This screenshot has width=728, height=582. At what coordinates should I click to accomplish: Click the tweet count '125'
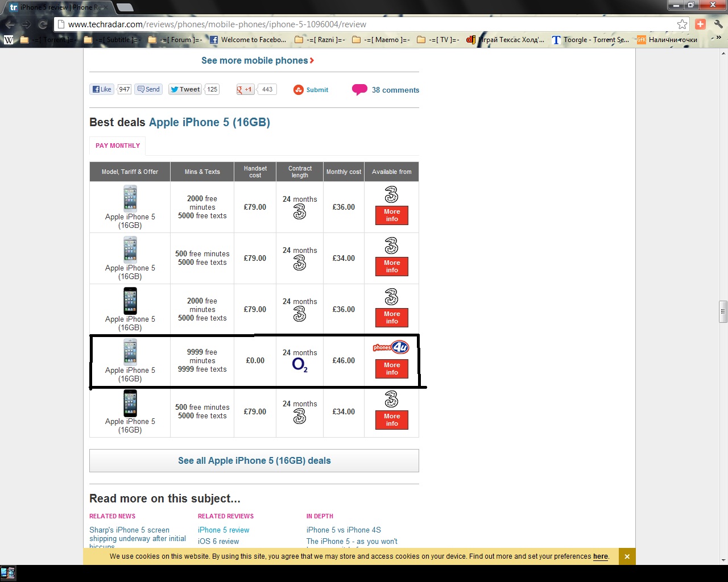tap(212, 89)
